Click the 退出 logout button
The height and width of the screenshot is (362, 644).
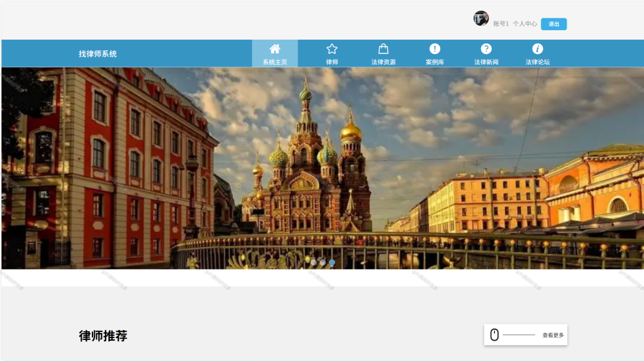[553, 25]
